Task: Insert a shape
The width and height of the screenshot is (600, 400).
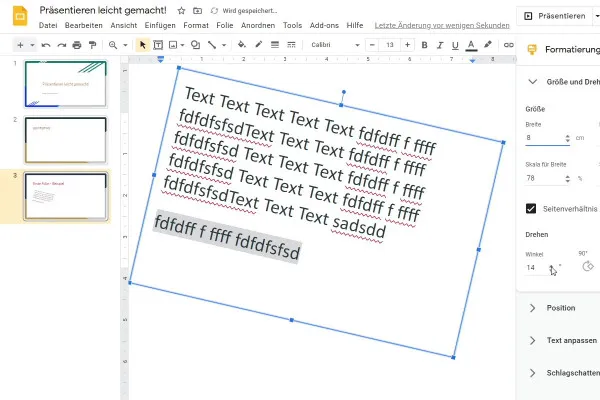Action: point(196,45)
